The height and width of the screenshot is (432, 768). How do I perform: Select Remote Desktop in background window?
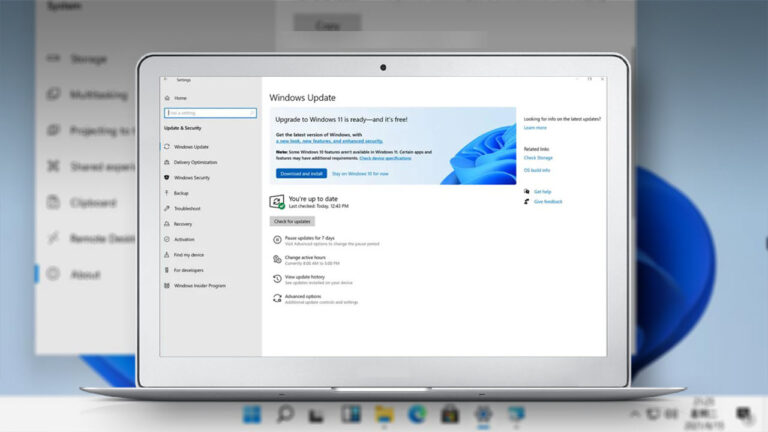tap(90, 239)
